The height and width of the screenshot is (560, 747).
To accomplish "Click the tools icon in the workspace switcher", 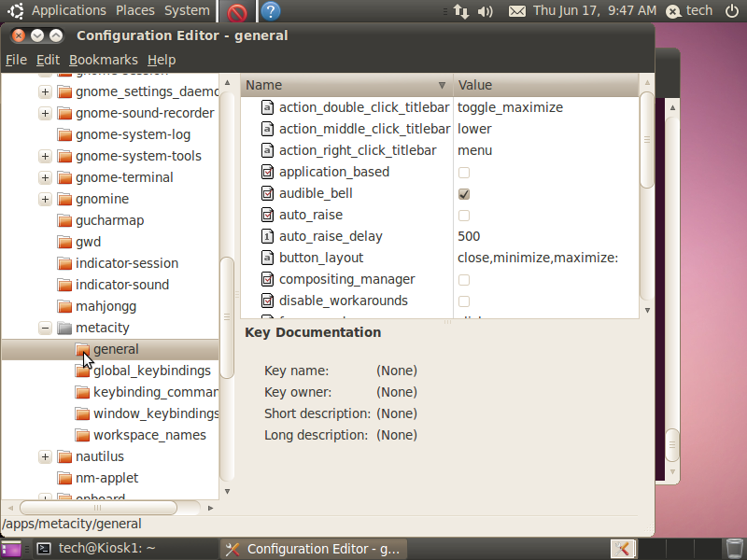I will click(x=623, y=549).
